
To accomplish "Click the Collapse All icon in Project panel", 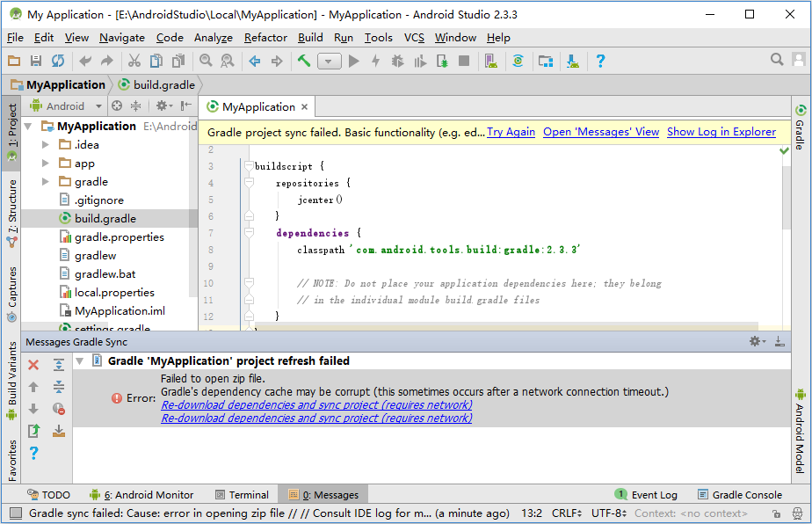I will point(135,106).
